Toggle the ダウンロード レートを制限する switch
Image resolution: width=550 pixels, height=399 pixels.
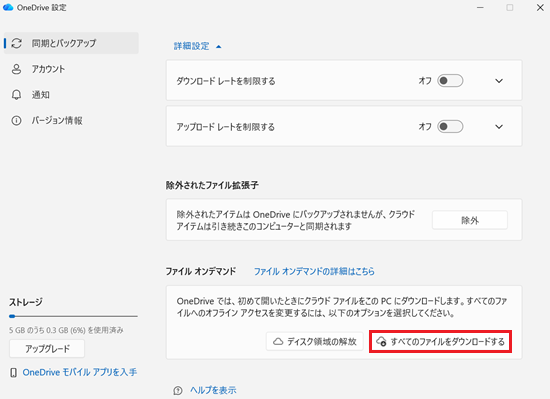click(x=450, y=81)
